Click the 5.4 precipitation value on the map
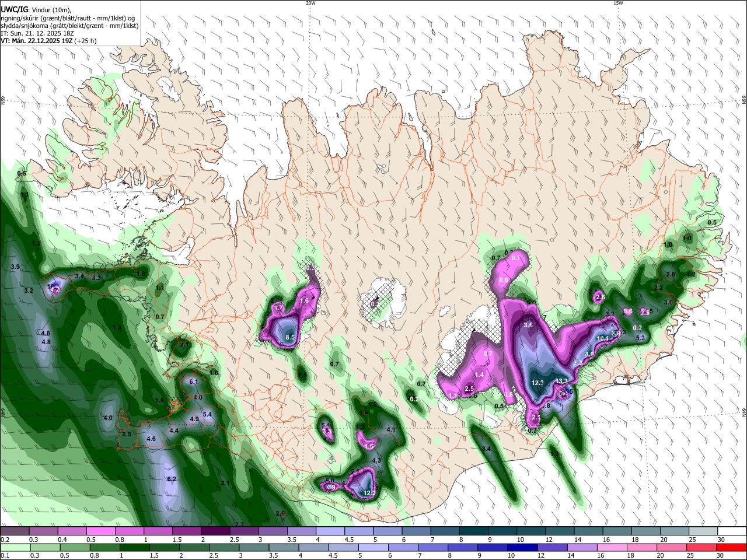747x560 pixels. [207, 414]
